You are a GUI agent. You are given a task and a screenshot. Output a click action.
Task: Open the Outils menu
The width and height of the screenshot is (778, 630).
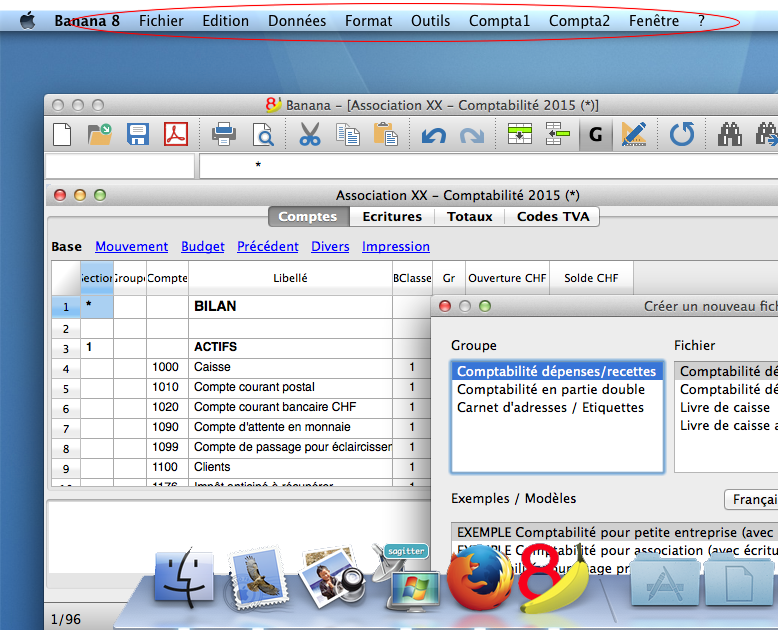430,21
